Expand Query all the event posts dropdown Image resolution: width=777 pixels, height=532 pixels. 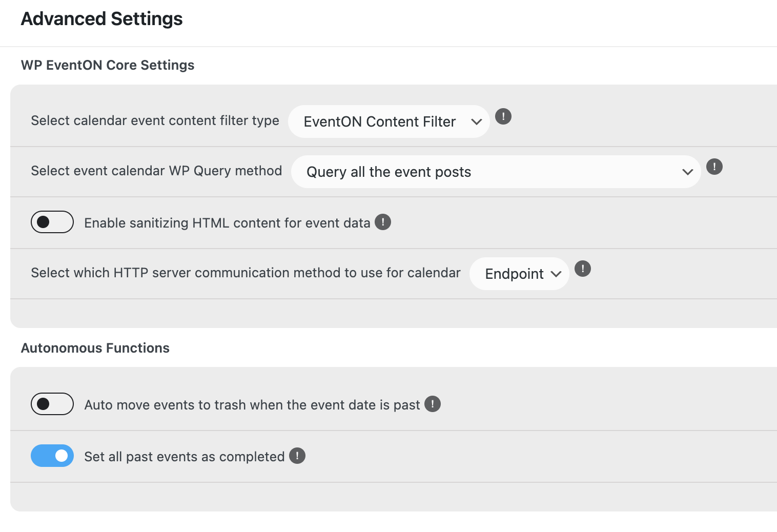pos(496,172)
